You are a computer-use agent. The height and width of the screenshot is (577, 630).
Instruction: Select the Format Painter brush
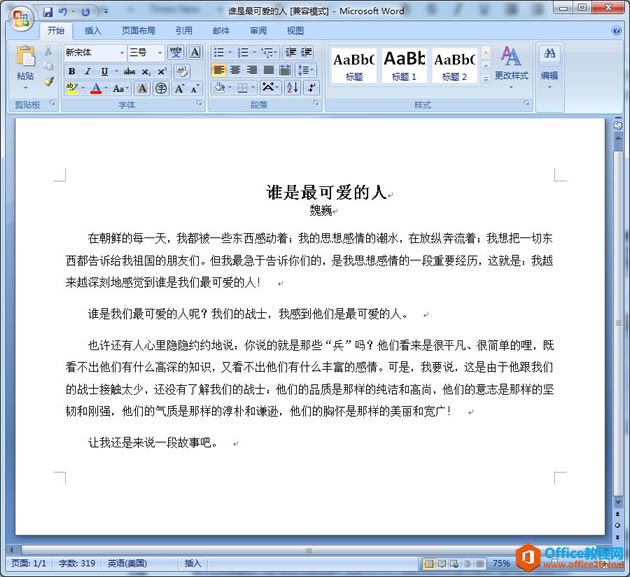(x=49, y=82)
